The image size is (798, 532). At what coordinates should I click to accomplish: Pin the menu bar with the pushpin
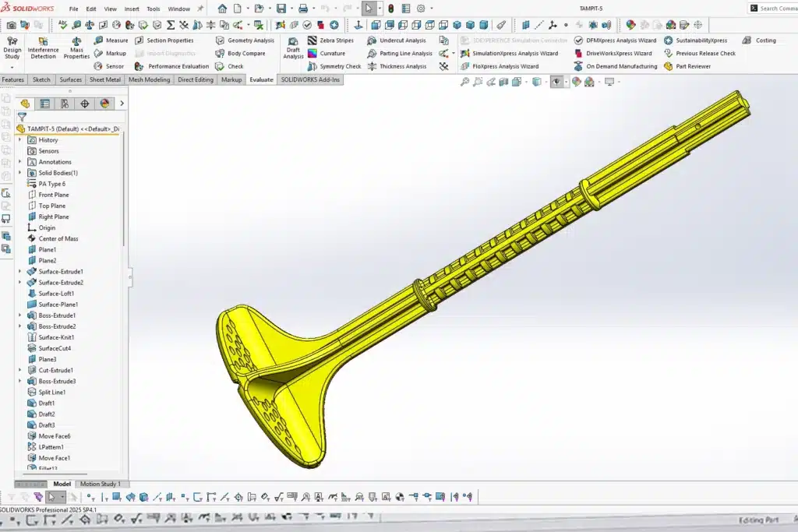click(200, 9)
